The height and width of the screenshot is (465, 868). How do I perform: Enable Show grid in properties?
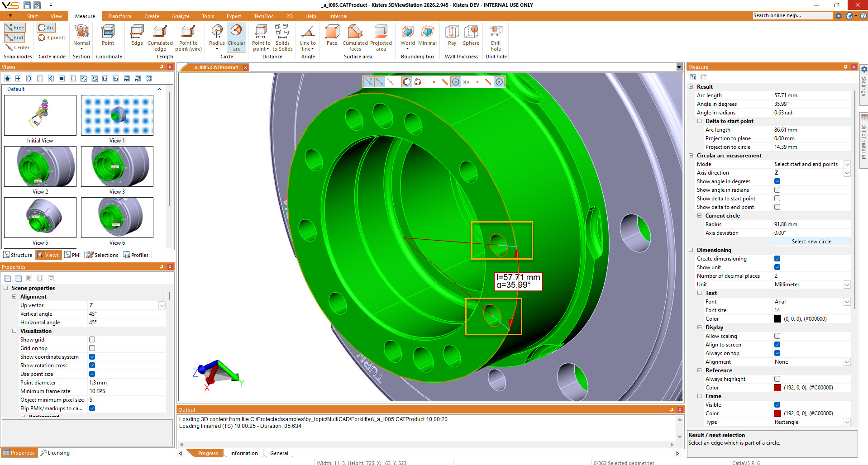(x=92, y=340)
